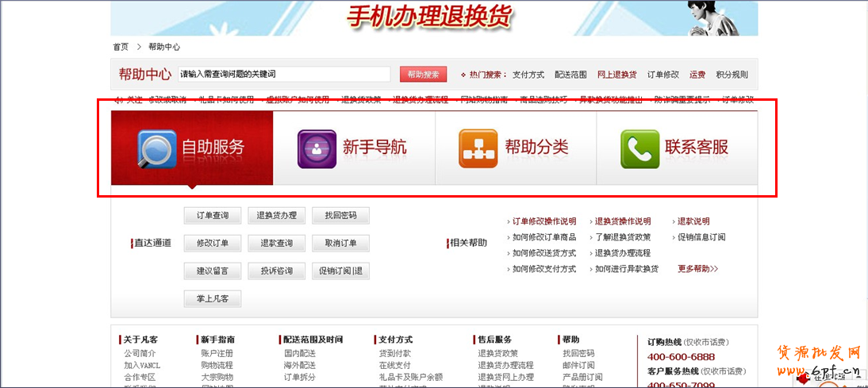Click the 建议留言 button
Viewport: 868px width, 388px height.
coord(213,271)
